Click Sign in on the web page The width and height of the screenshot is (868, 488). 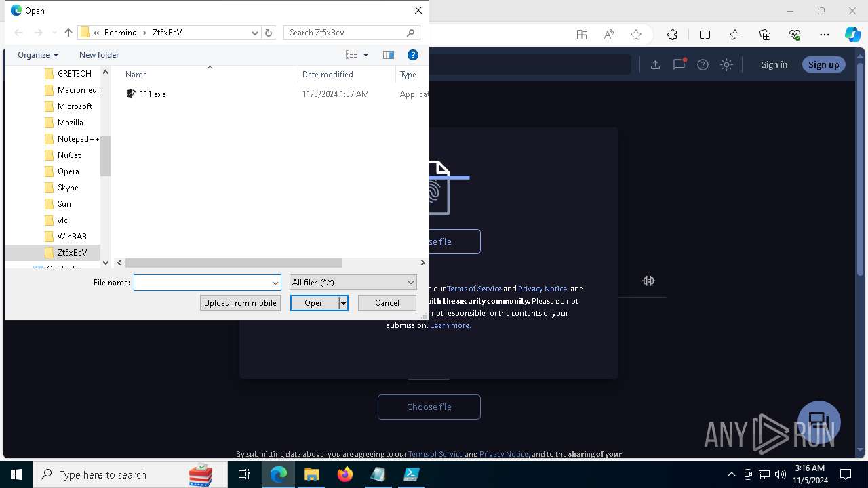click(x=774, y=64)
